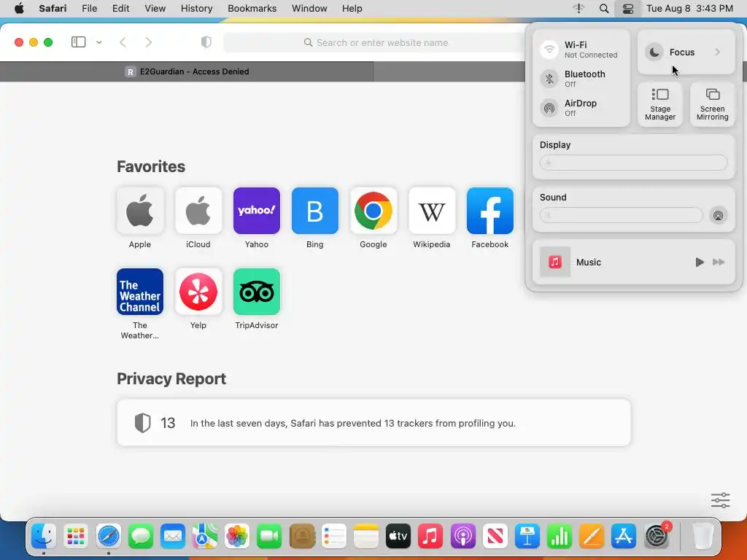The image size is (747, 560).
Task: Open the Apple menu
Action: [19, 9]
